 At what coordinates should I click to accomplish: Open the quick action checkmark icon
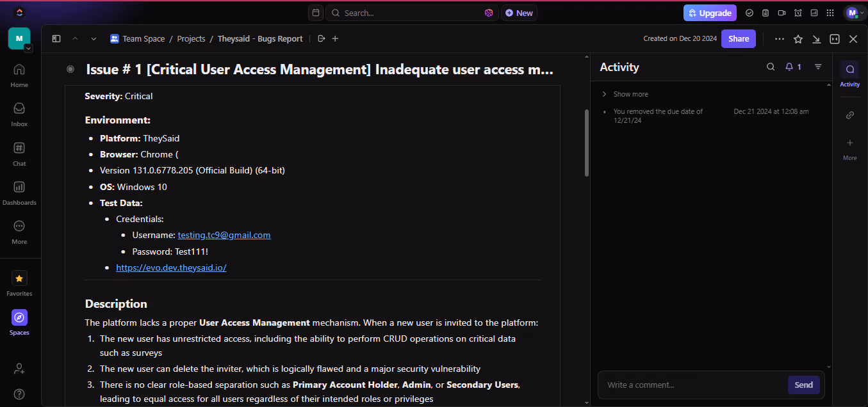[x=749, y=13]
